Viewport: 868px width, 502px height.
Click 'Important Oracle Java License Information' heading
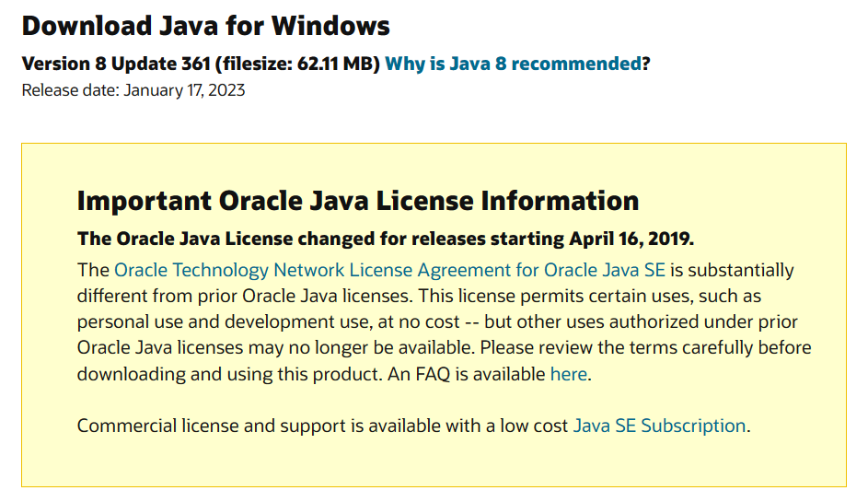[x=358, y=201]
